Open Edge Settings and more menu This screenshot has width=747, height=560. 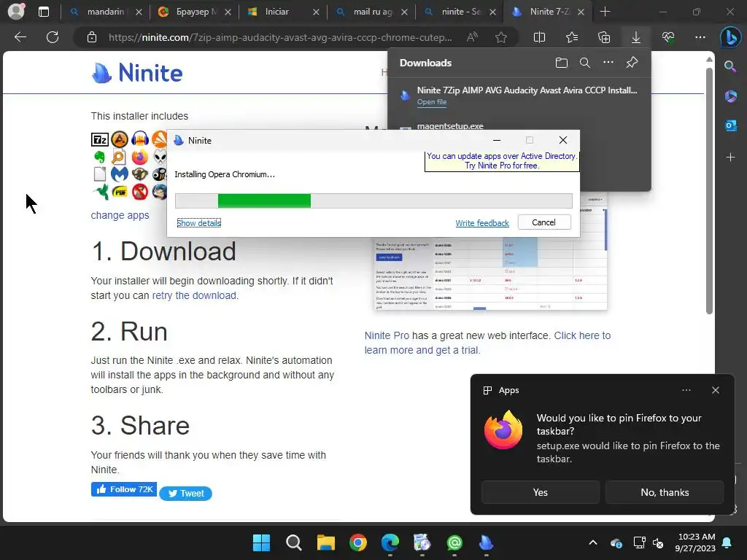(700, 37)
